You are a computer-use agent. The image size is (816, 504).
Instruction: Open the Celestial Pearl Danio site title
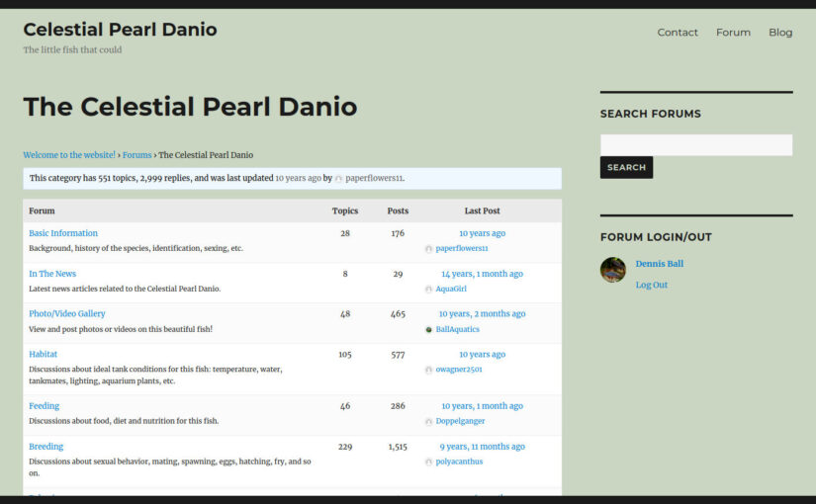pyautogui.click(x=120, y=30)
